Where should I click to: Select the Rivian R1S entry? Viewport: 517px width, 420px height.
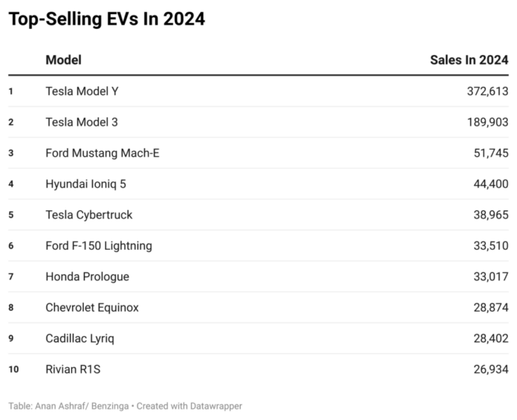[x=72, y=369]
